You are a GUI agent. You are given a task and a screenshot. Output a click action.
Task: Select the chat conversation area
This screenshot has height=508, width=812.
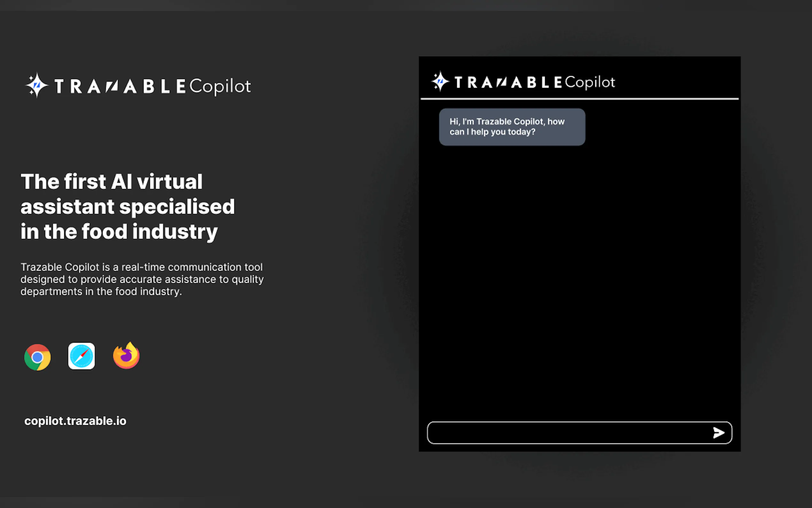(579, 269)
